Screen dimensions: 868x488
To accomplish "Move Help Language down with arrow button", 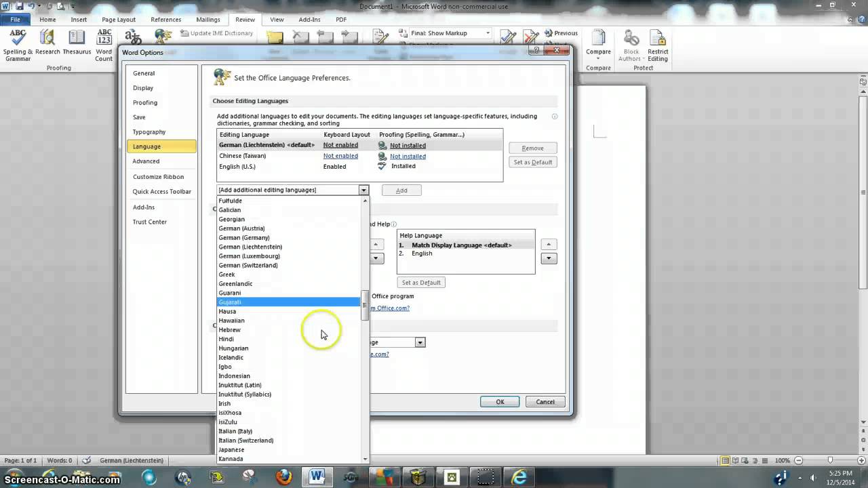I will 549,258.
